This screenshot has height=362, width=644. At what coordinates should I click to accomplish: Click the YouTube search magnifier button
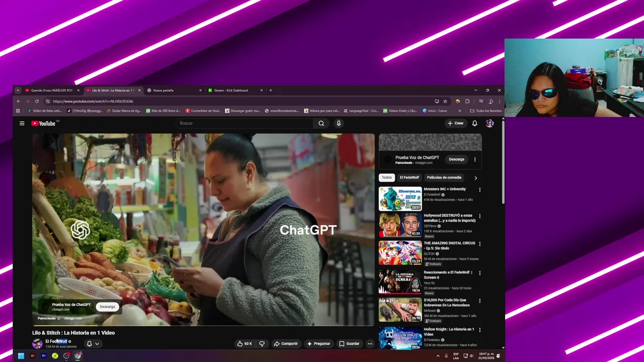321,123
